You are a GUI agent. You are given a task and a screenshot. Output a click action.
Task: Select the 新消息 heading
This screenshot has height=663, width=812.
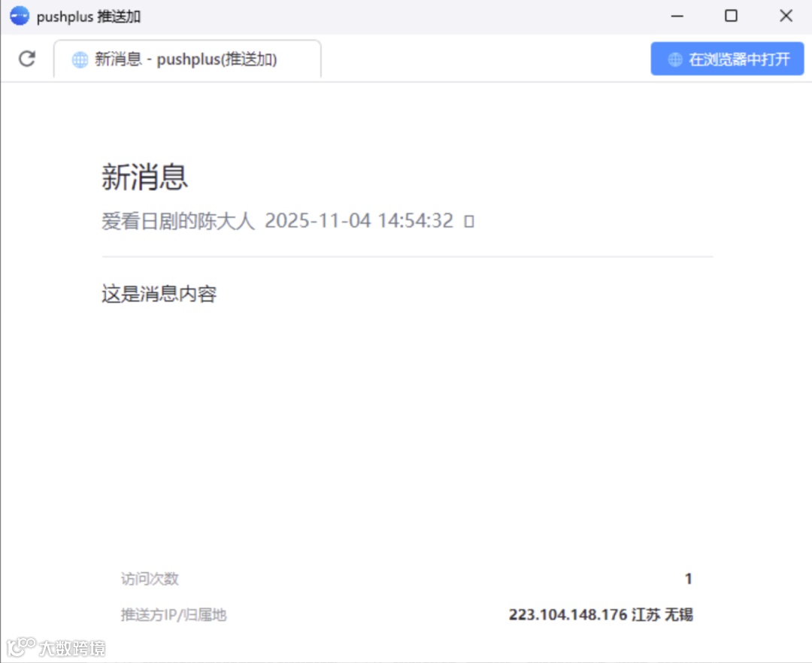point(144,177)
